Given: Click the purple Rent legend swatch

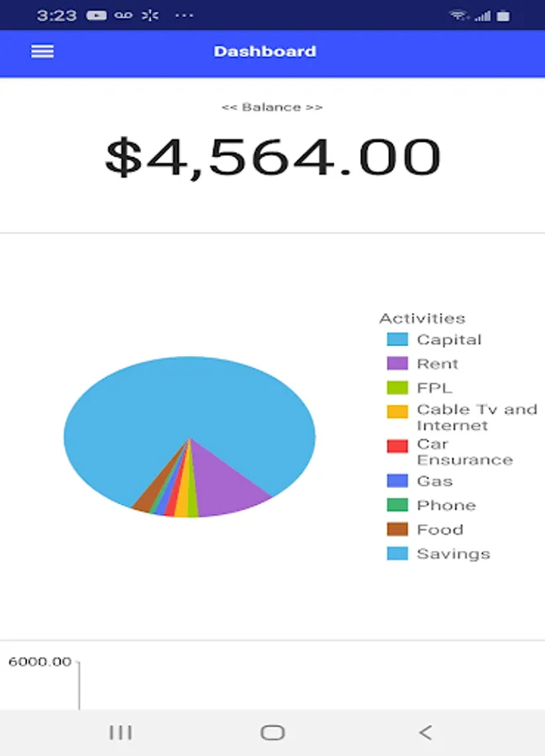Looking at the screenshot, I should coord(397,364).
